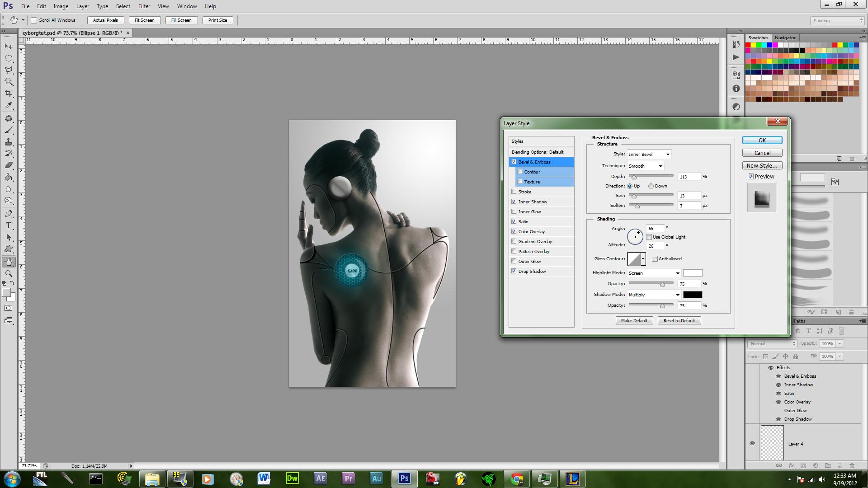Switch to the Navigator tab
The width and height of the screenshot is (868, 488).
coord(785,38)
